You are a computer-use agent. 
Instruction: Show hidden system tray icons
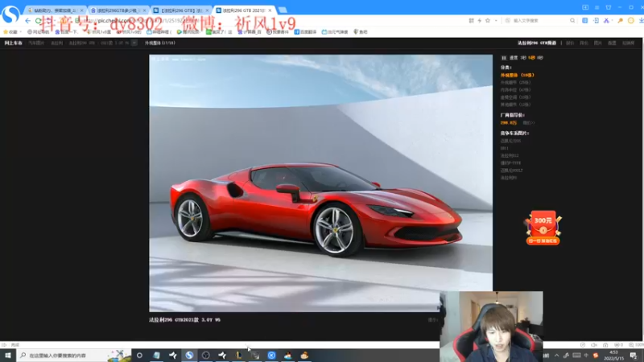click(556, 356)
